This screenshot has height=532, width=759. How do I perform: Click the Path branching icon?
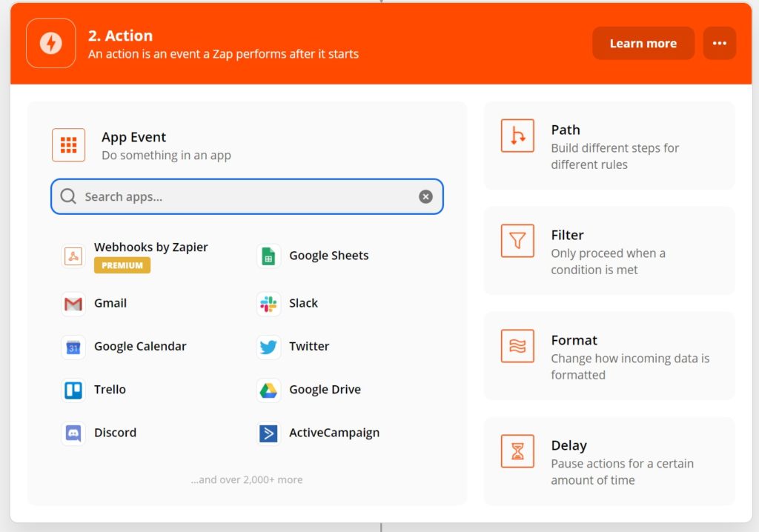(x=517, y=136)
